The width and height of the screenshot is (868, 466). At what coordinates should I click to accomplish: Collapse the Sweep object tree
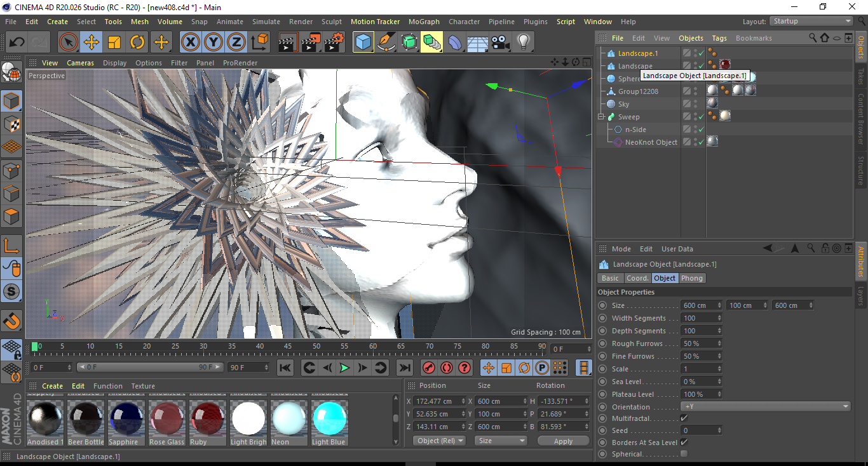601,117
